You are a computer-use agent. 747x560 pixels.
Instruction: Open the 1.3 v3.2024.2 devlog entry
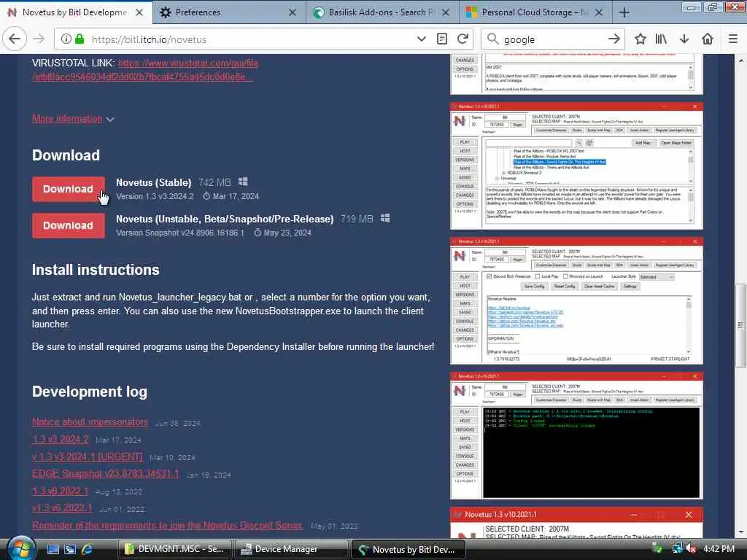[x=60, y=439]
